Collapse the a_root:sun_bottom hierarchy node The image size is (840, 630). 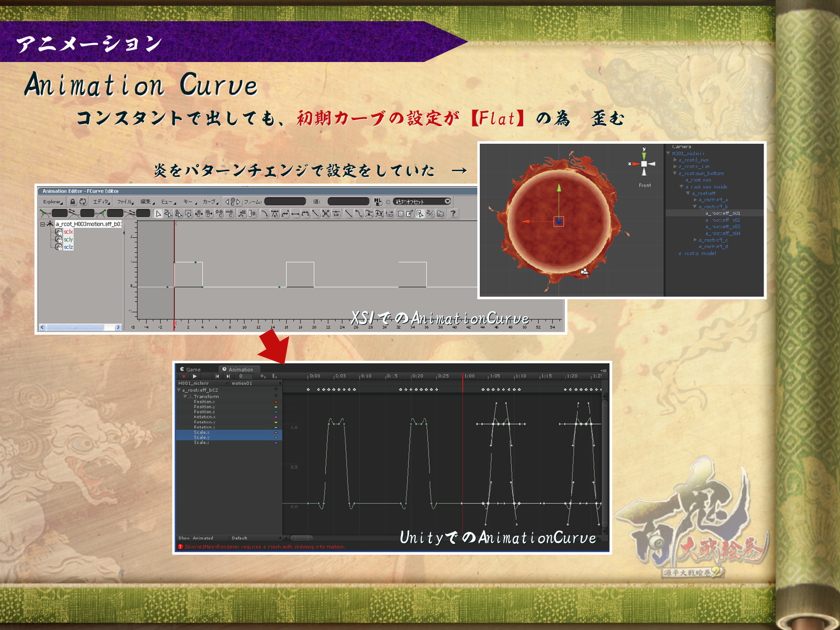coord(675,173)
